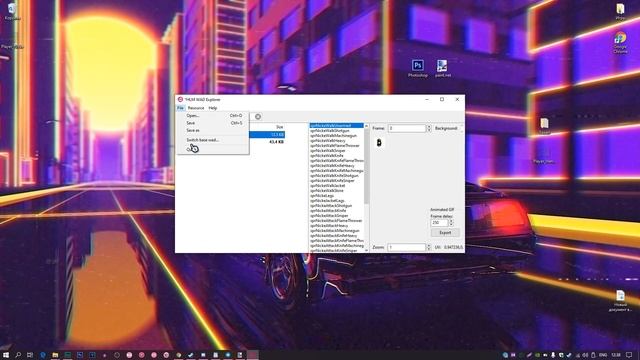Open the Help menu
Viewport: 640px width, 360px height.
(x=213, y=108)
